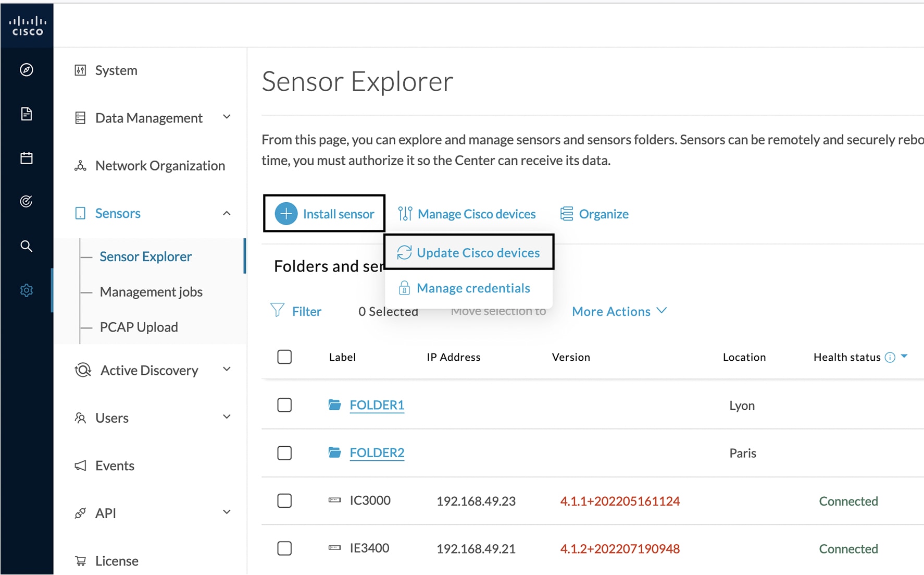Select the IC3000 sensor checkbox
Image resolution: width=924 pixels, height=575 pixels.
pyautogui.click(x=284, y=501)
